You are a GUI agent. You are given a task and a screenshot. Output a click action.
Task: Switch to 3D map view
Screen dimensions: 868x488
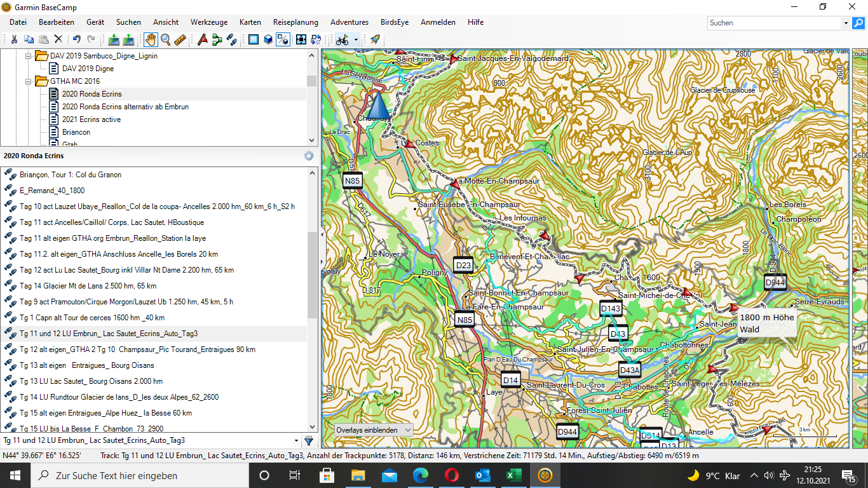268,39
